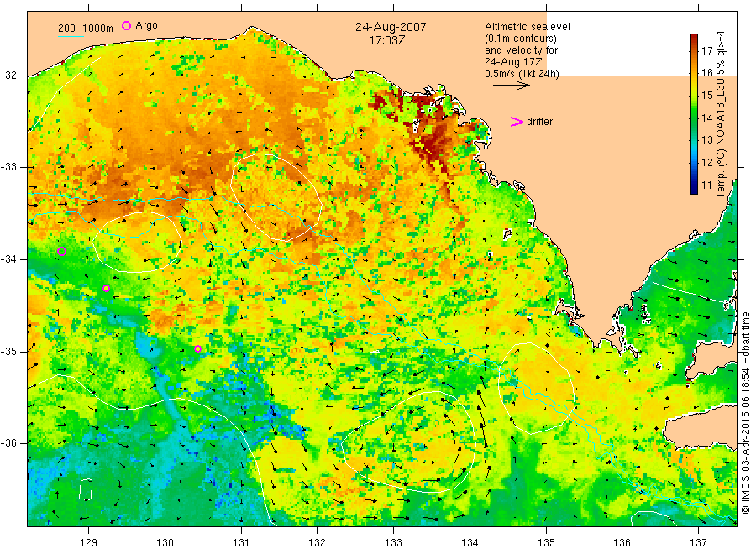Click the '24-Aug 17Z' caption line

[513, 62]
